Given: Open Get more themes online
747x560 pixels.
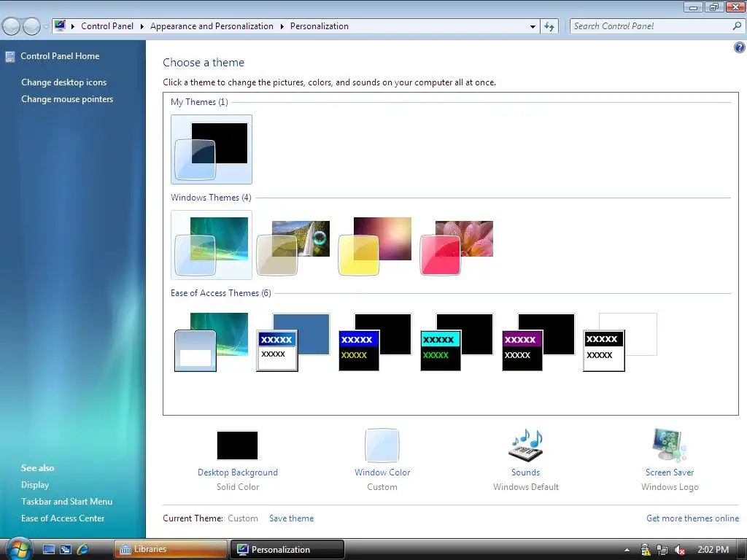Looking at the screenshot, I should click(x=693, y=518).
